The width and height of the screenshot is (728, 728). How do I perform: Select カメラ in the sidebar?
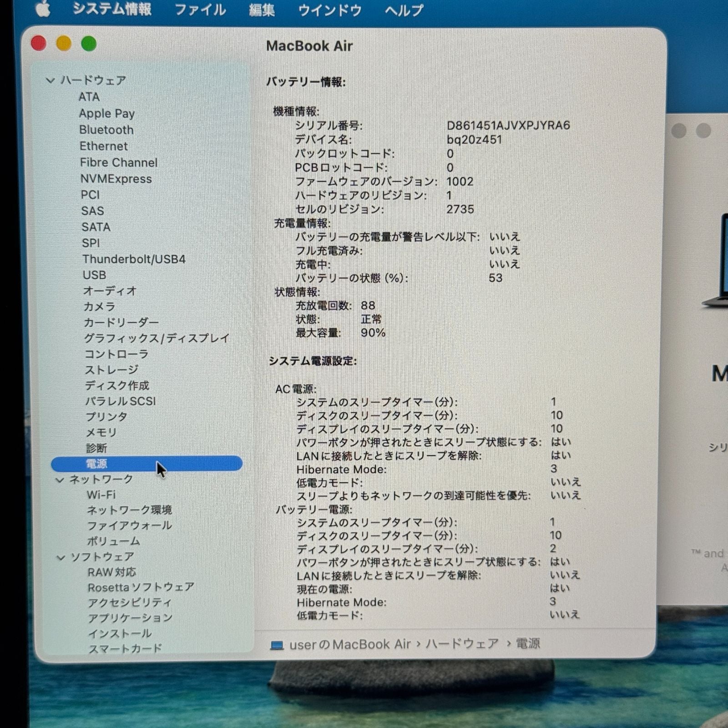click(99, 307)
